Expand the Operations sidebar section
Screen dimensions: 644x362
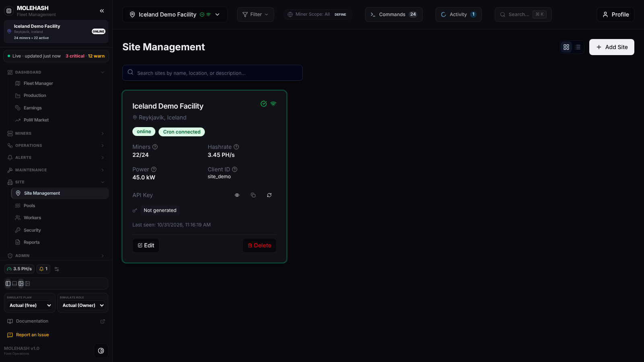coord(56,146)
